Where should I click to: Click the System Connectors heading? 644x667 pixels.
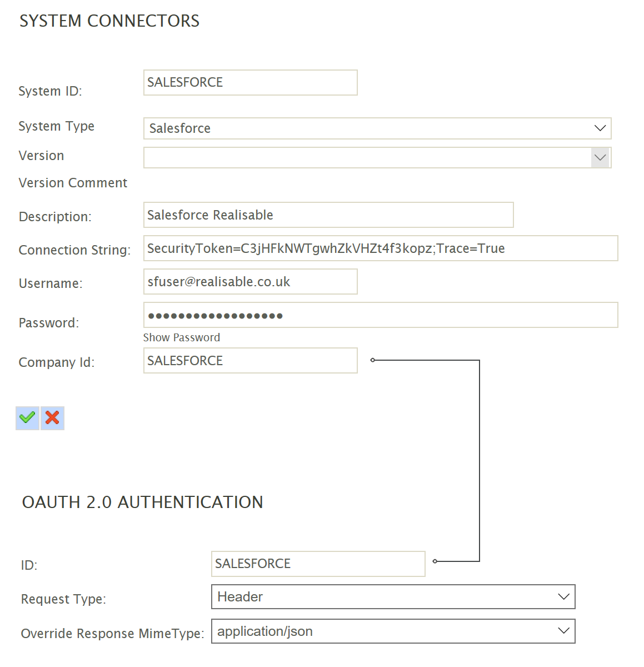(109, 21)
